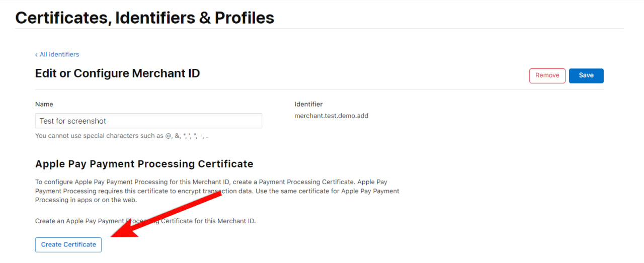Click the Name field label
644x263 pixels.
point(44,104)
